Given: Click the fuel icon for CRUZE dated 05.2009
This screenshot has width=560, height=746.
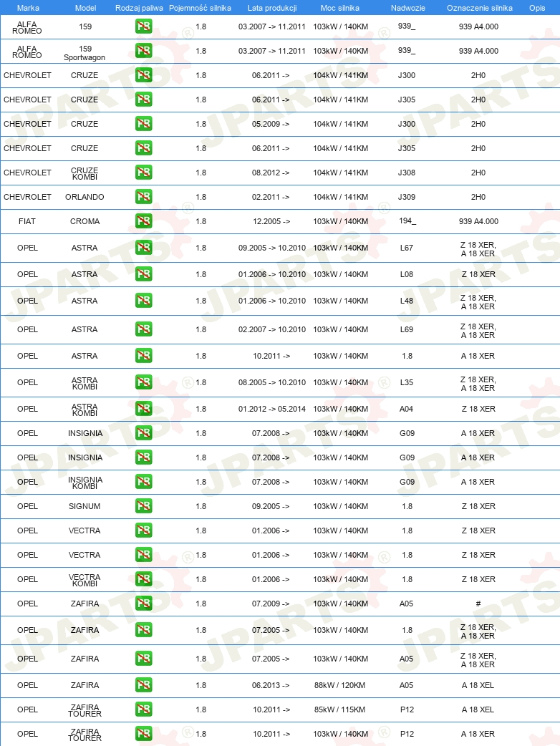Looking at the screenshot, I should (144, 124).
